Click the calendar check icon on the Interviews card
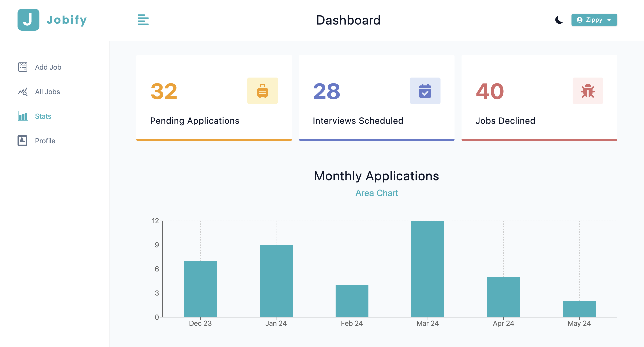 [x=425, y=90]
